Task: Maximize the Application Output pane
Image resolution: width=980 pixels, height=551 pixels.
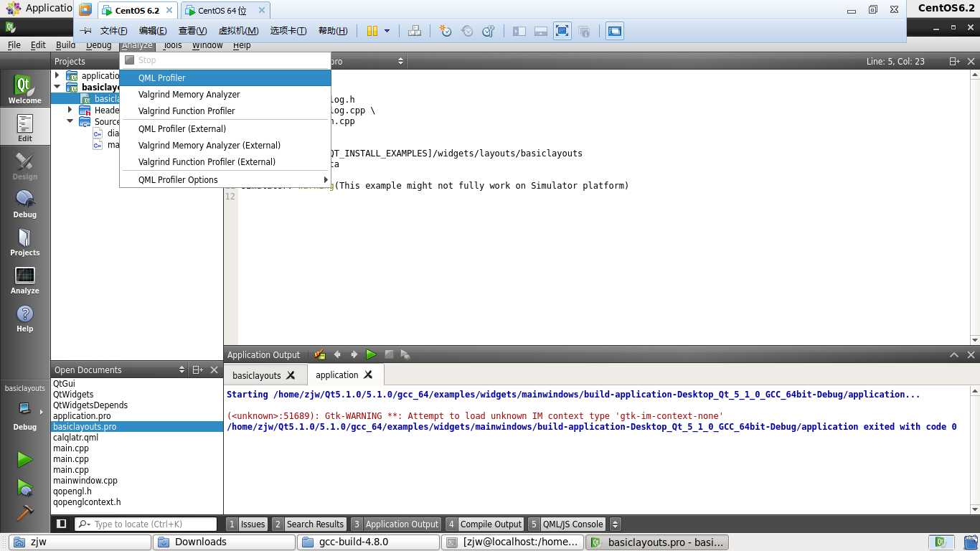Action: coord(954,354)
